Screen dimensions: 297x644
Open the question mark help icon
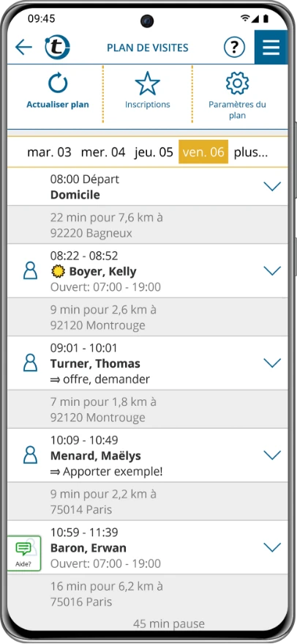coord(234,48)
